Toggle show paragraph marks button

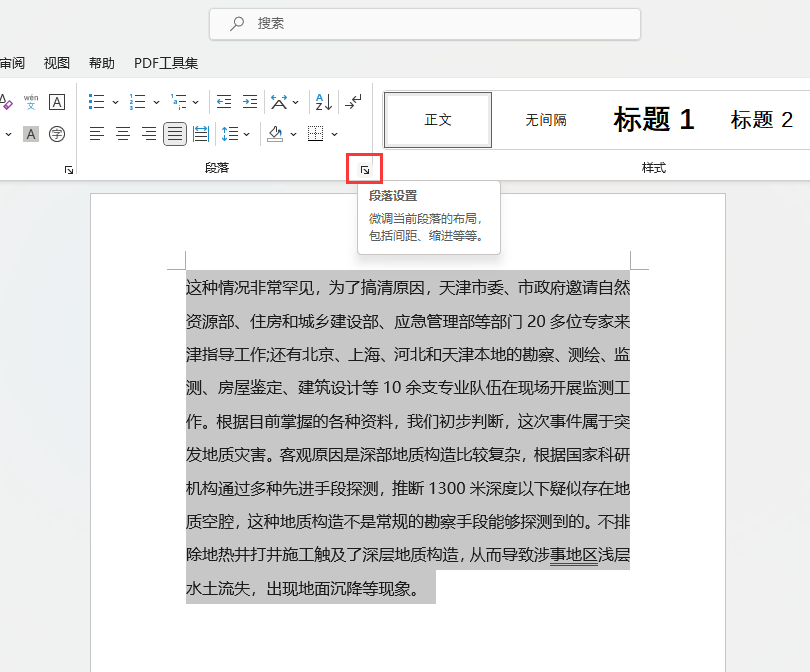[354, 102]
